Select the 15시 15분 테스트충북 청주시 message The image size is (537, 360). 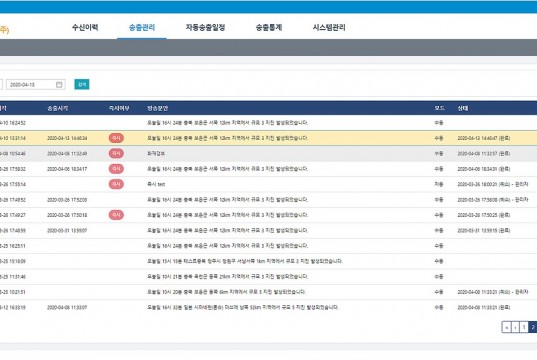(245, 261)
